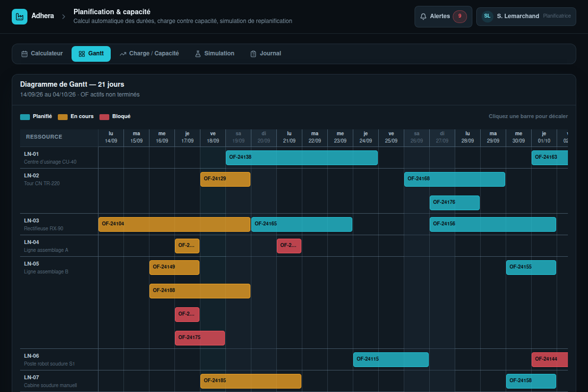Click the je 01/10 day header
Screen dimensions: 588x392
pos(544,137)
